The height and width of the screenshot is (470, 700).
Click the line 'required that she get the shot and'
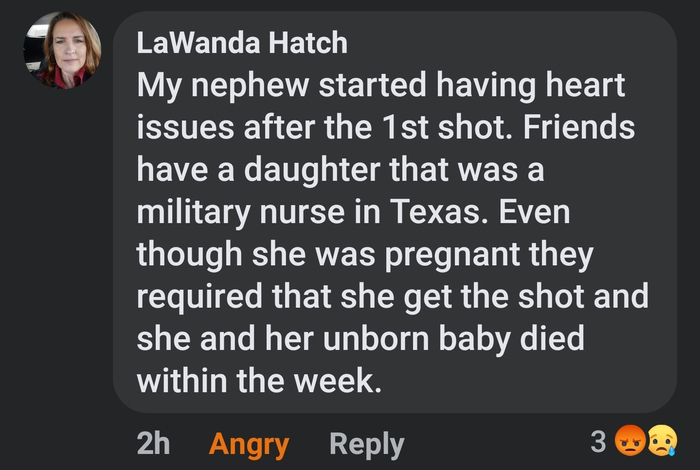tap(392, 297)
